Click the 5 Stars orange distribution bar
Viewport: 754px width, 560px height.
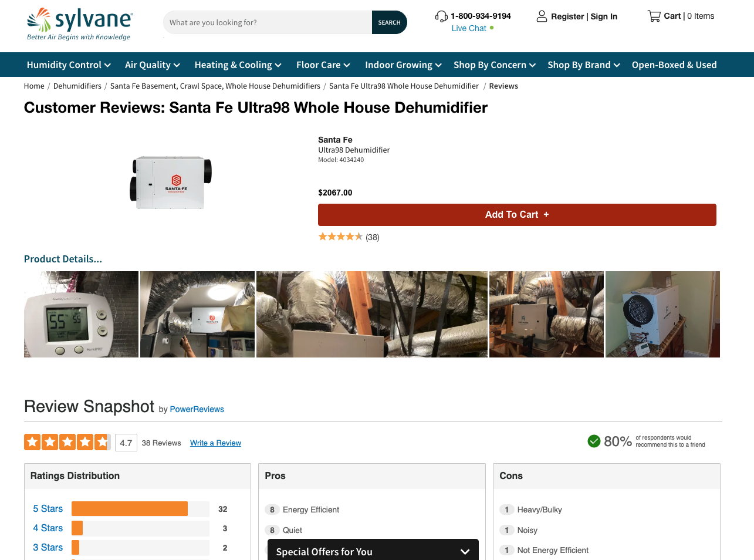pos(130,509)
